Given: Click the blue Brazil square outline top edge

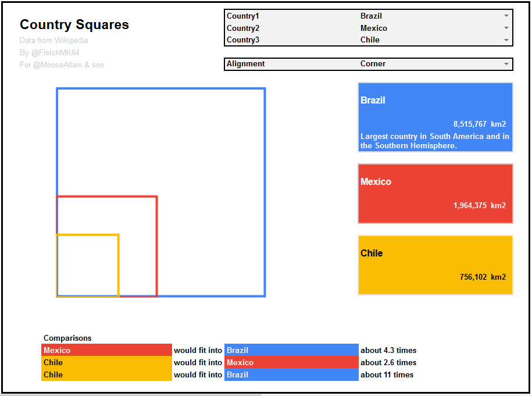Looking at the screenshot, I should coord(161,89).
